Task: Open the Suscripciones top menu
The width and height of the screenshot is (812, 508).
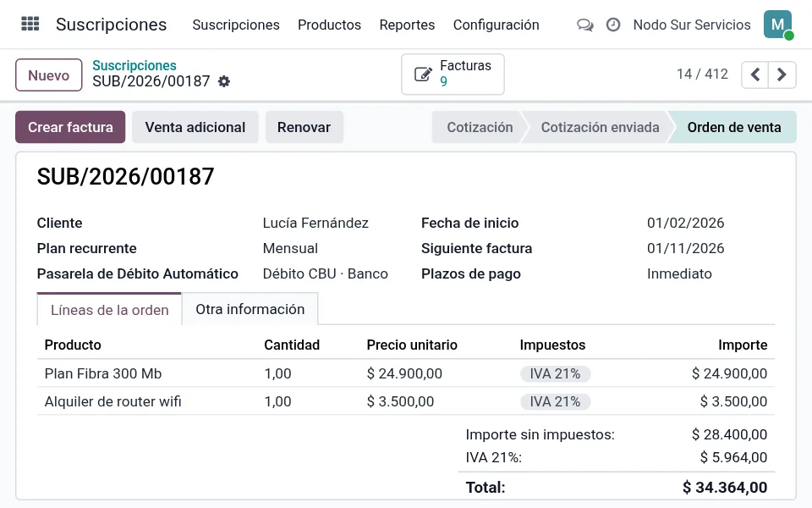Action: (x=236, y=25)
